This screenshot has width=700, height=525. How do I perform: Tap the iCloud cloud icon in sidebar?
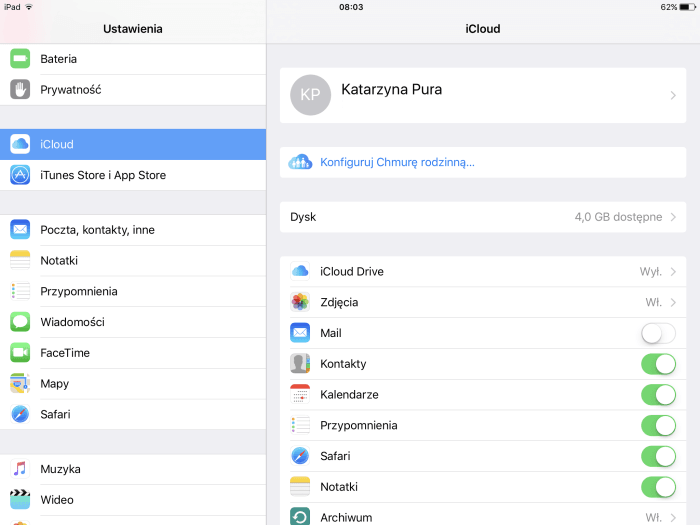click(20, 144)
